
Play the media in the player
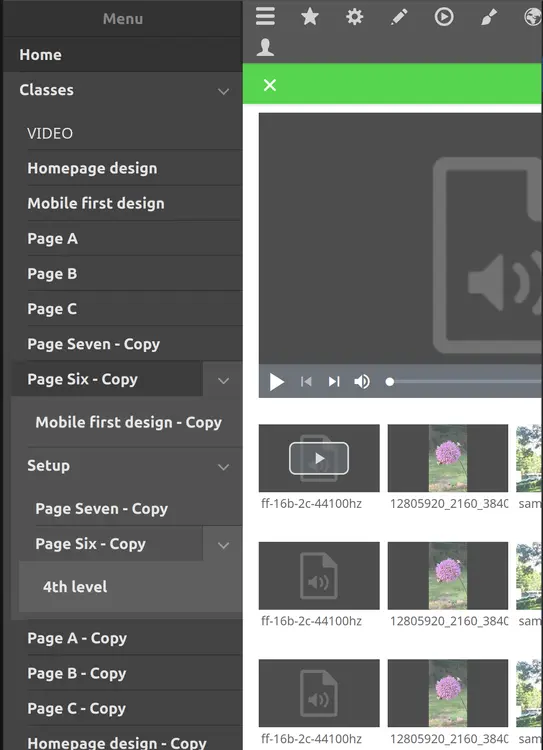click(x=277, y=382)
